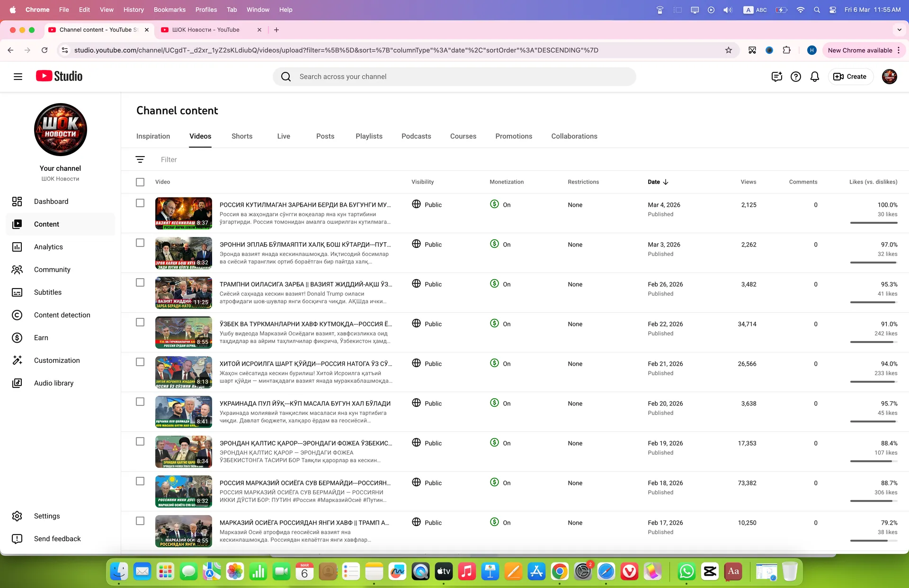
Task: Open Content detection copyright icon
Action: (17, 315)
